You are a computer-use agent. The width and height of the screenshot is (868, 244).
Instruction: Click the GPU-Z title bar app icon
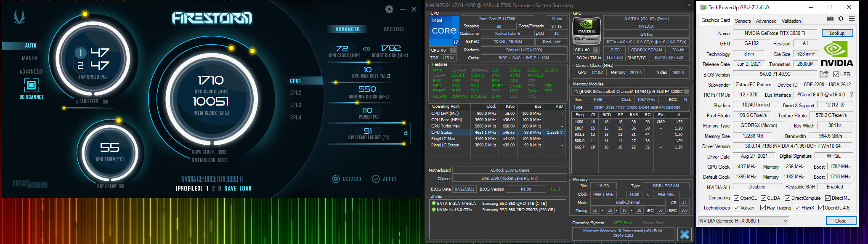703,7
